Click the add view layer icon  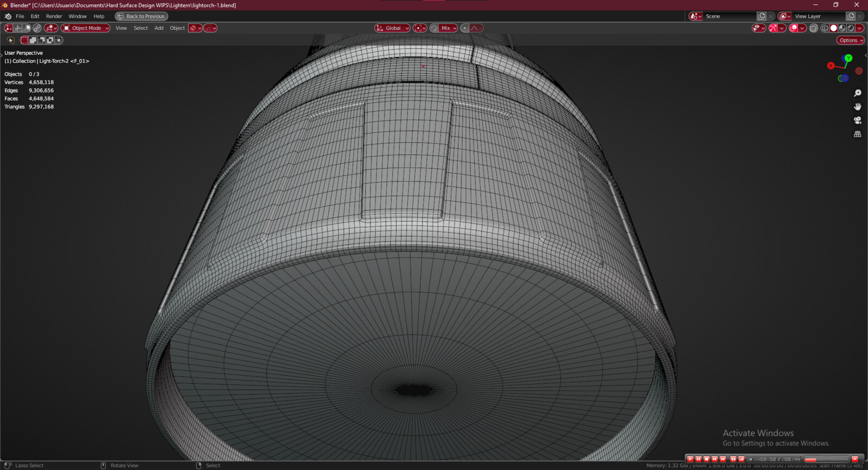pyautogui.click(x=851, y=16)
